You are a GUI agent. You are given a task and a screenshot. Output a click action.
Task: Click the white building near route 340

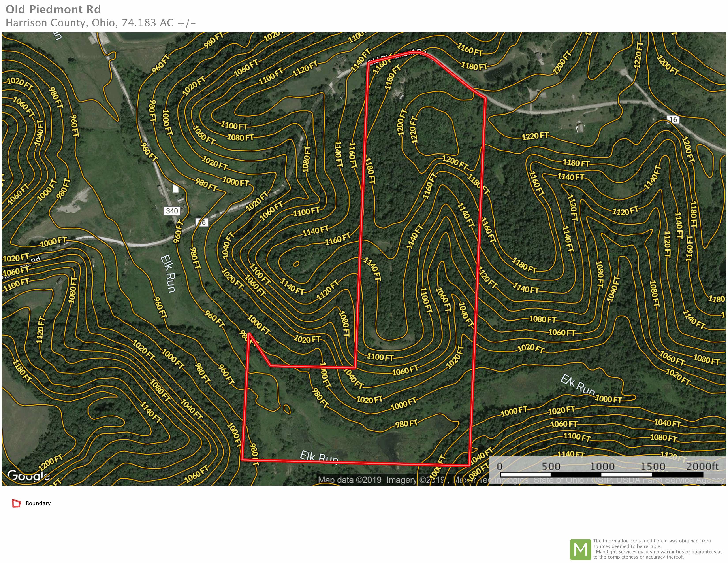coord(176,189)
